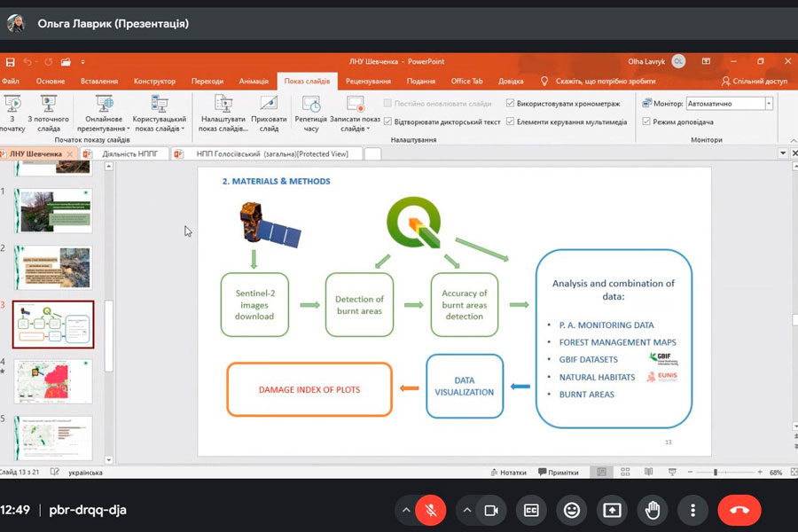
Task: Enable closed captions (CC)
Action: click(x=531, y=510)
